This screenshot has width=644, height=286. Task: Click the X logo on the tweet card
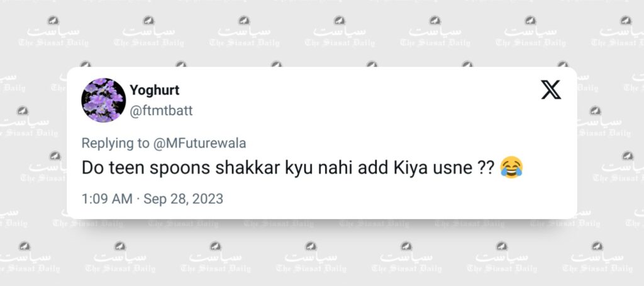pyautogui.click(x=550, y=89)
